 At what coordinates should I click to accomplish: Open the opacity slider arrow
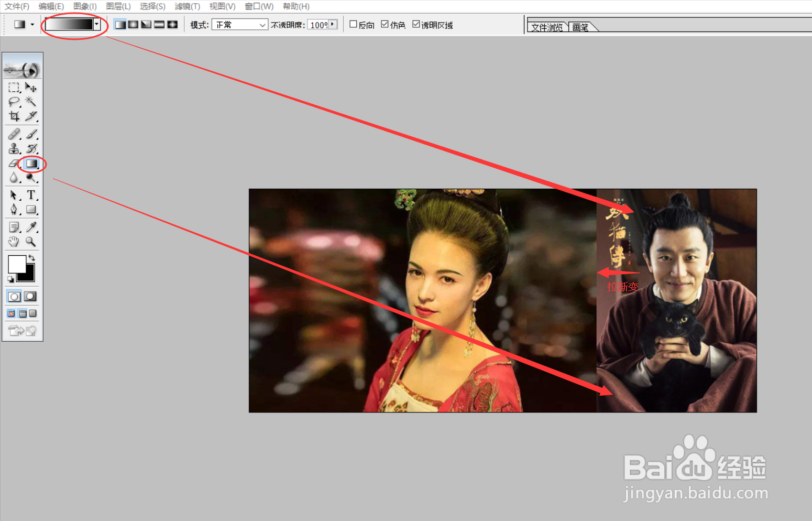pos(333,24)
